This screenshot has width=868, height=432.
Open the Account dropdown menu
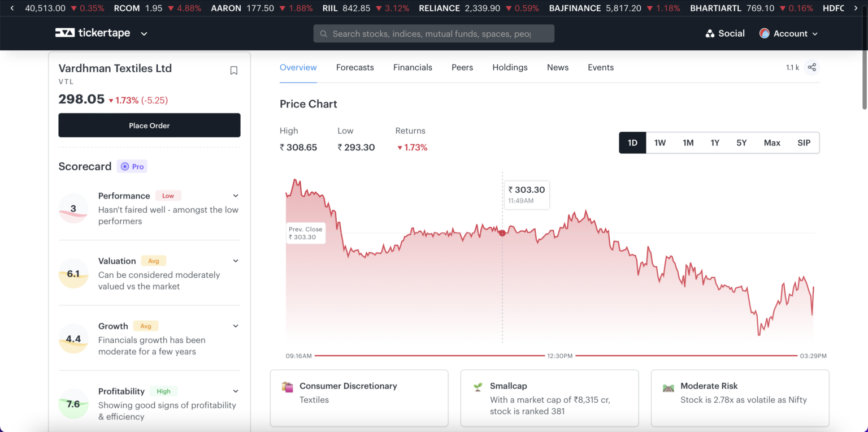(x=789, y=34)
